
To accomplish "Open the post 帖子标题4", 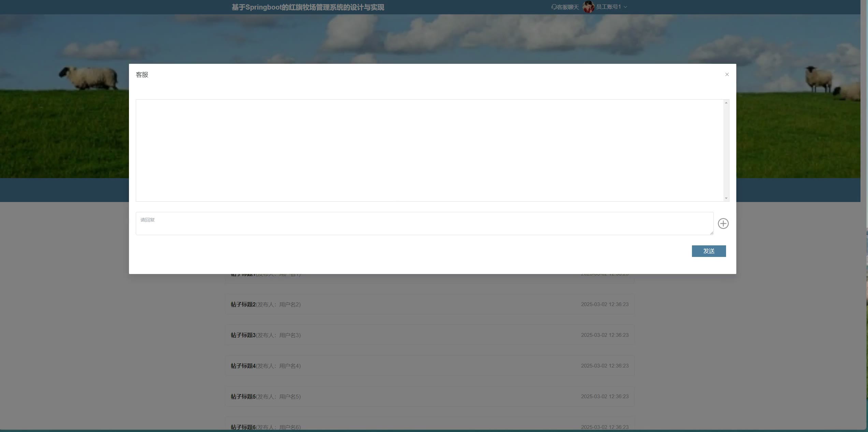I will (243, 366).
